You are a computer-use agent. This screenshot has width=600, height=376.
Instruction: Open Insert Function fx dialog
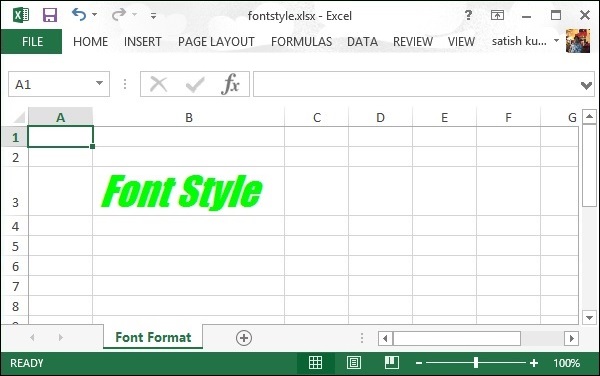230,84
